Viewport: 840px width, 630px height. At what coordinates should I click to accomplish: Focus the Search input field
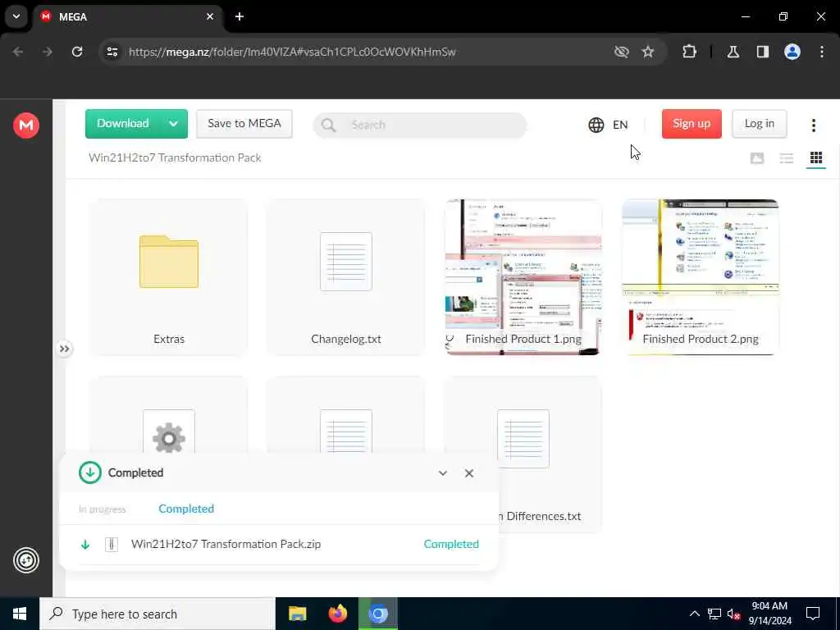click(x=420, y=125)
